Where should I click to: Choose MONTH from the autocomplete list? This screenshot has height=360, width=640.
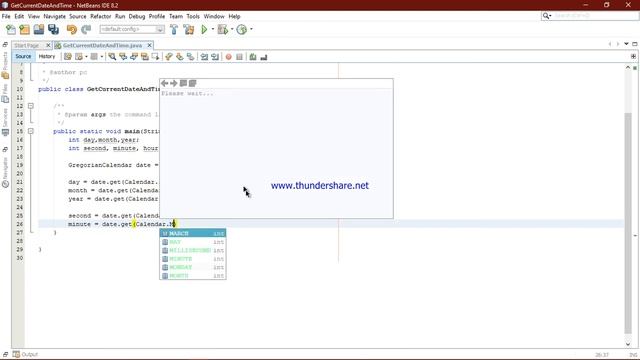[193, 276]
